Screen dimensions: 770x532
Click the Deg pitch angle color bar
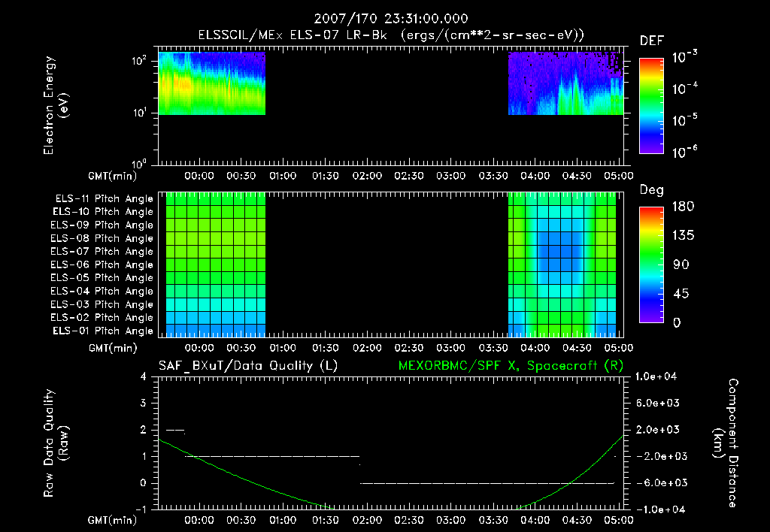pyautogui.click(x=651, y=265)
